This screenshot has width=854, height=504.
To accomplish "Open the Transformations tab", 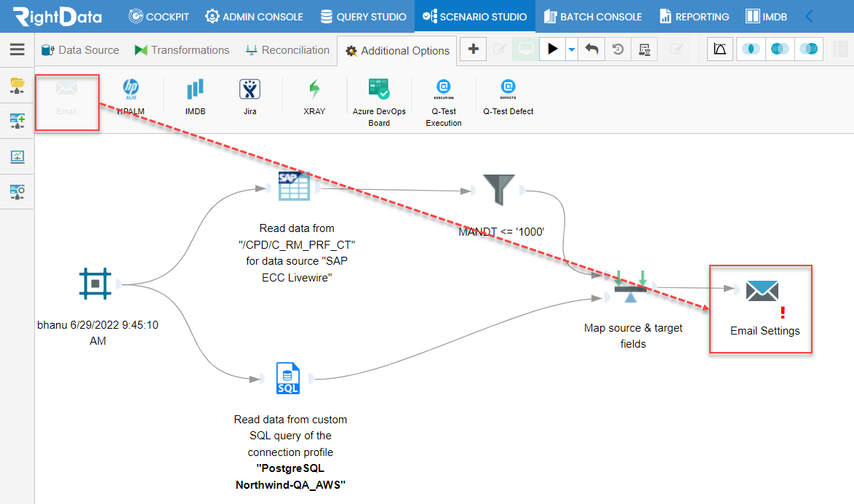I will 182,50.
